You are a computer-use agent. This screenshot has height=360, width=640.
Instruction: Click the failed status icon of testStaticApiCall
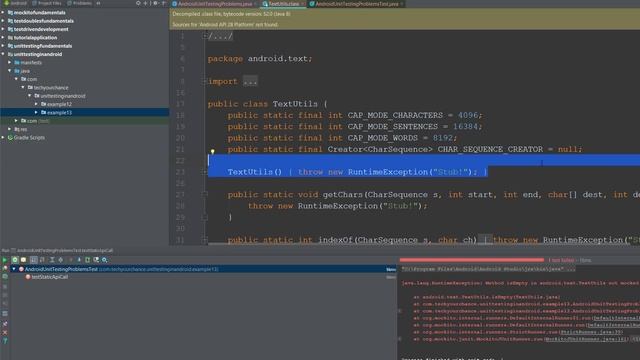pos(28,277)
